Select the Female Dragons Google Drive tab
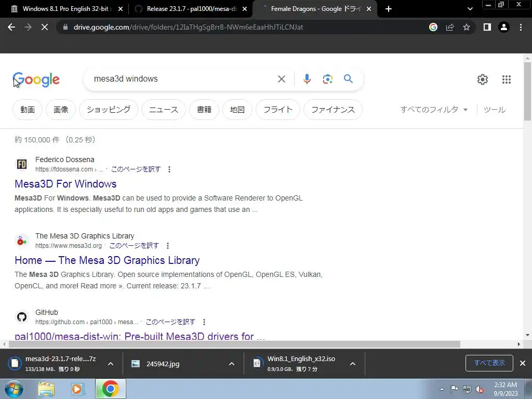The height and width of the screenshot is (399, 532). [x=315, y=9]
